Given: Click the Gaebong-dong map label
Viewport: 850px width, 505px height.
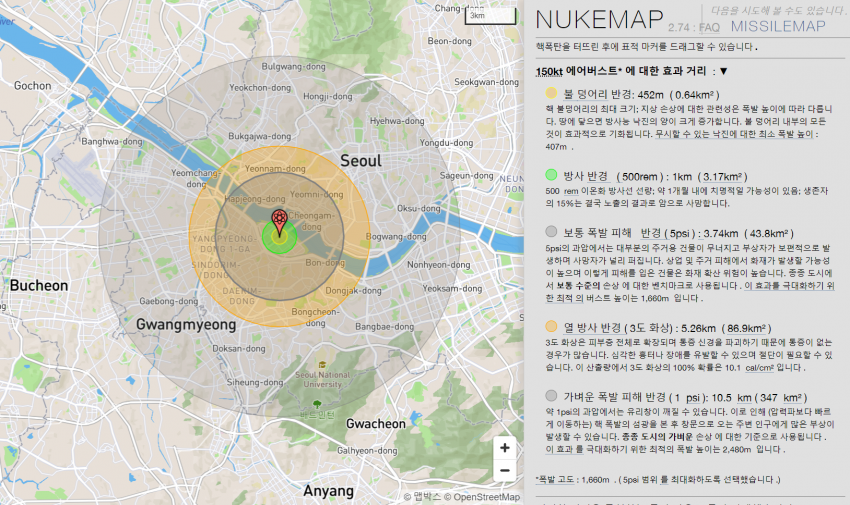Looking at the screenshot, I should (169, 301).
